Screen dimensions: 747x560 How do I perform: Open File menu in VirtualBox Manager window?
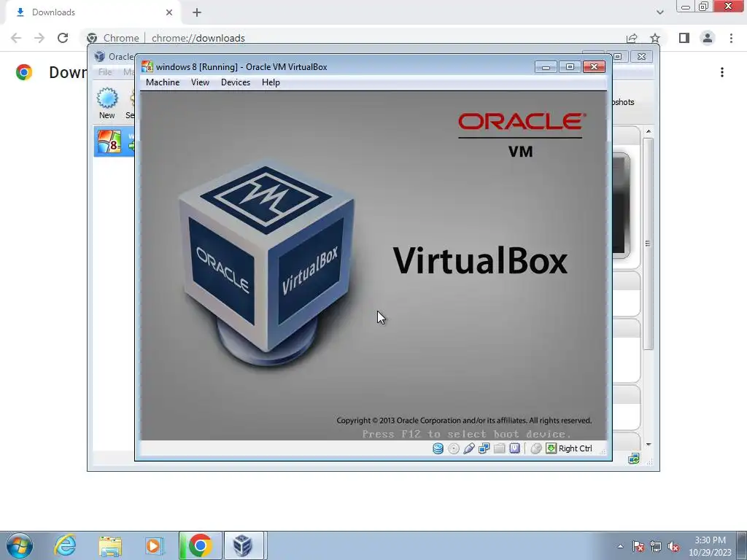[x=105, y=72]
